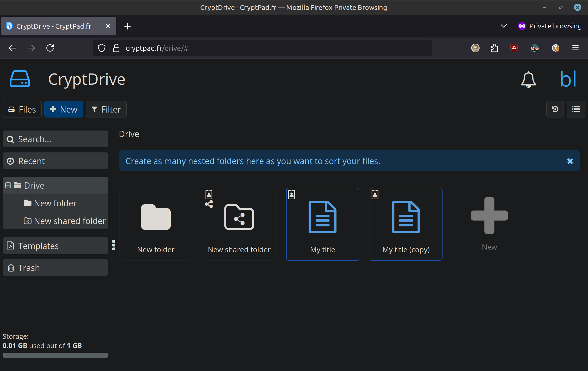Click the large New plus tile
The width and height of the screenshot is (588, 371).
(489, 224)
